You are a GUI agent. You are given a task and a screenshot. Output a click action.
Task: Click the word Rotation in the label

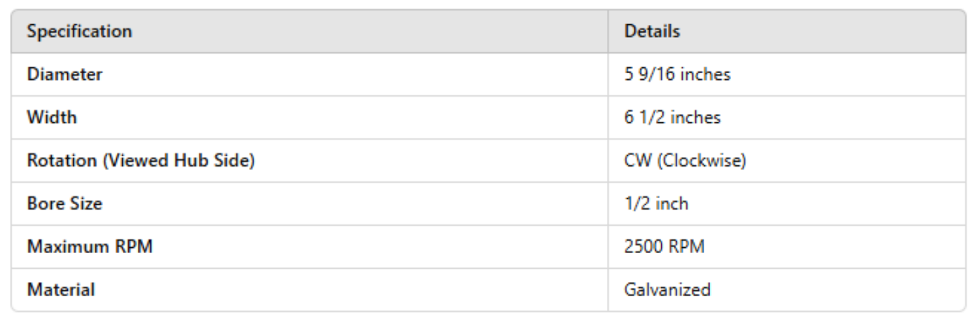click(54, 161)
